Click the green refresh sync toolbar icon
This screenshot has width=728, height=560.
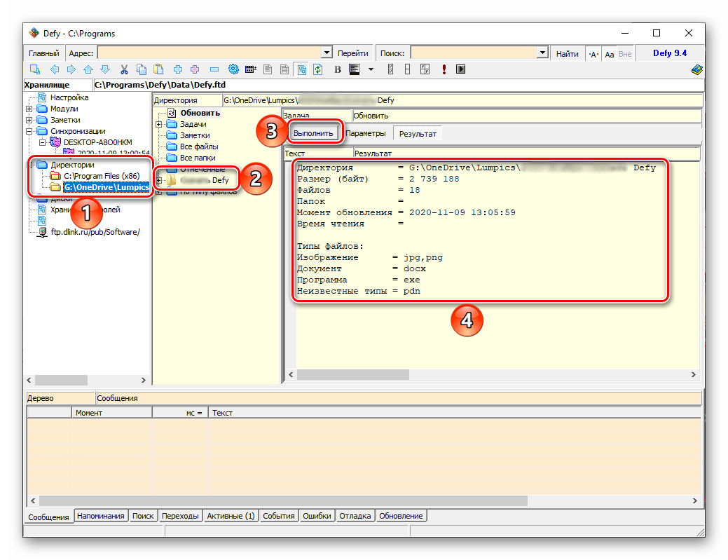coord(317,69)
